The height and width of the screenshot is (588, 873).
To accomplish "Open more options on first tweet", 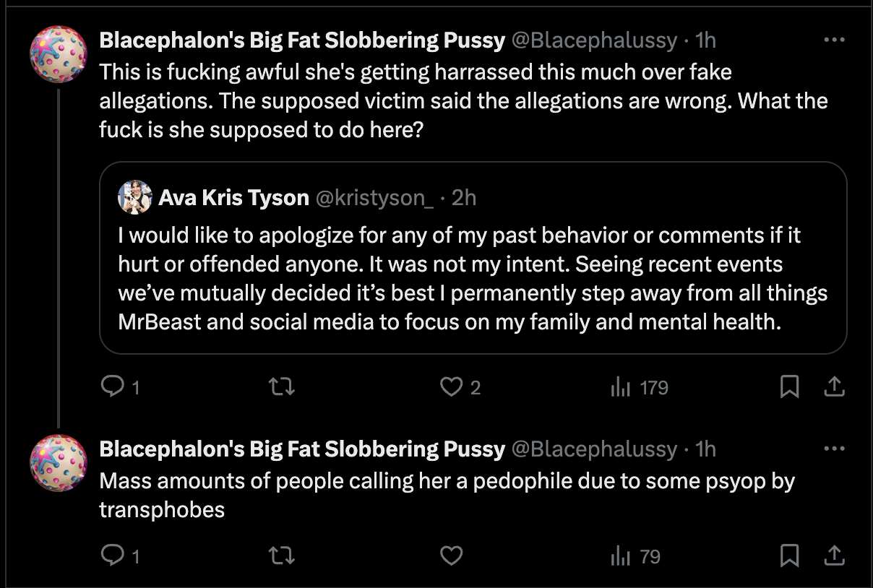I will click(834, 40).
